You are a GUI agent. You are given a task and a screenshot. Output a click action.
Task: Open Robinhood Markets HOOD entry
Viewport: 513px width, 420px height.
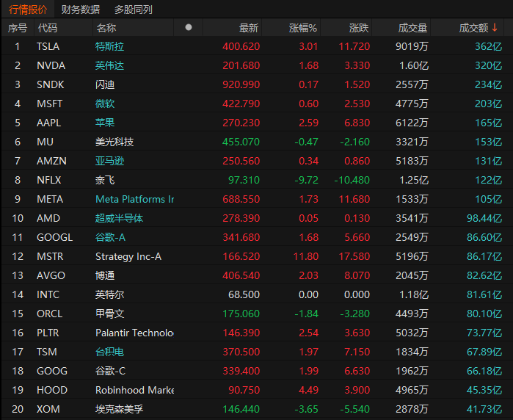[x=134, y=390]
